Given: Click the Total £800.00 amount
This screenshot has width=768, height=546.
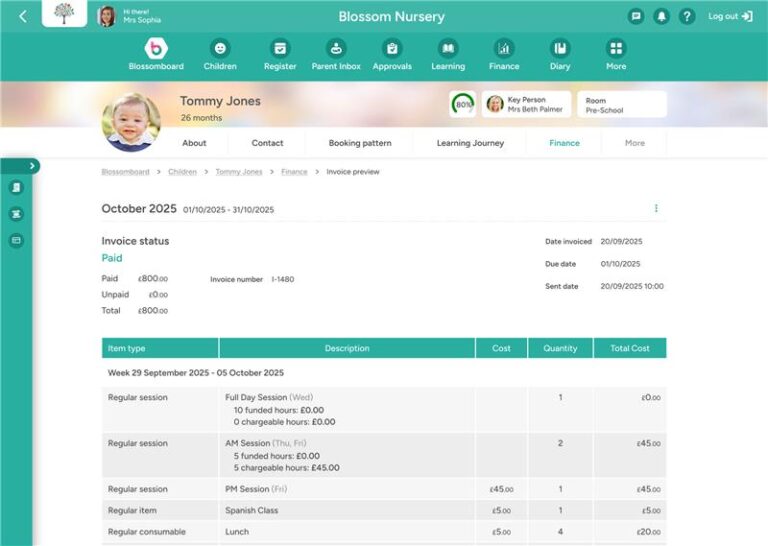Looking at the screenshot, I should tap(153, 310).
